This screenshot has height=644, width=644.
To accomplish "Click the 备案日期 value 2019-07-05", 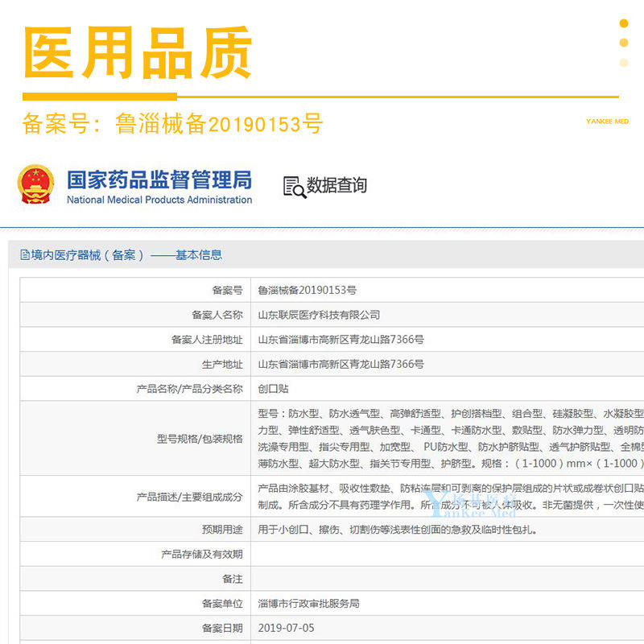I will click(287, 627).
